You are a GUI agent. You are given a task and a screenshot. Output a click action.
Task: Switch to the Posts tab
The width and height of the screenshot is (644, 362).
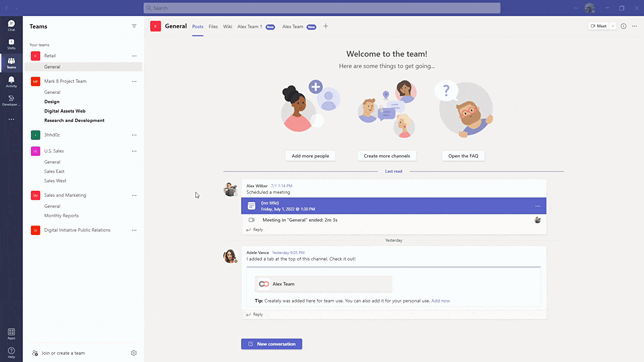(198, 27)
